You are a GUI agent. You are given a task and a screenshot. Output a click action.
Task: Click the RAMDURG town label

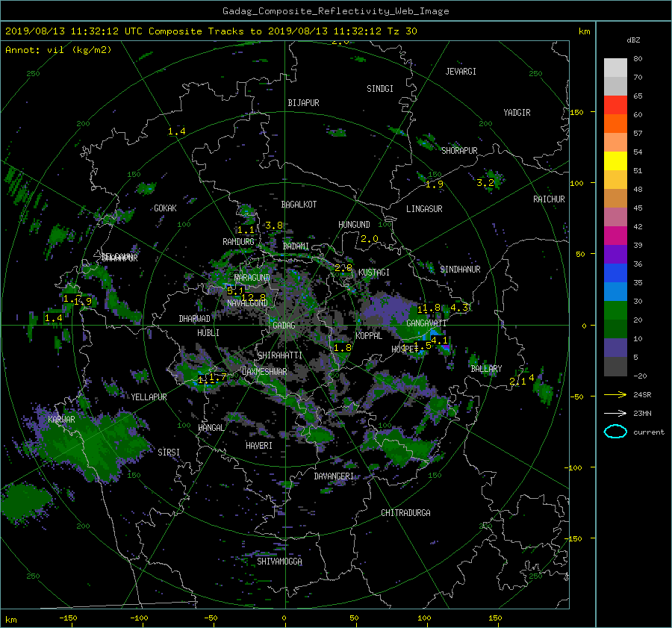tap(238, 242)
